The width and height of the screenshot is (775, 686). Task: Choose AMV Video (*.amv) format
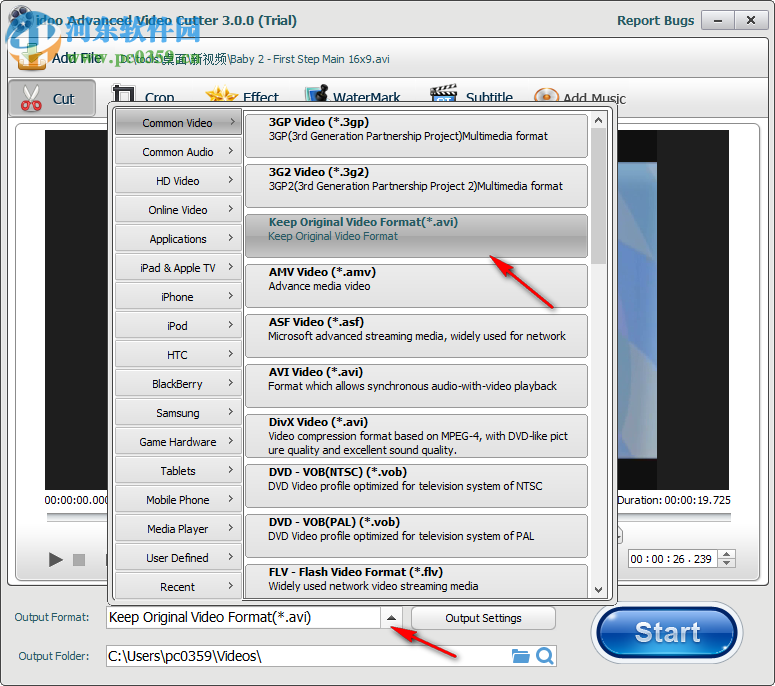[x=416, y=286]
